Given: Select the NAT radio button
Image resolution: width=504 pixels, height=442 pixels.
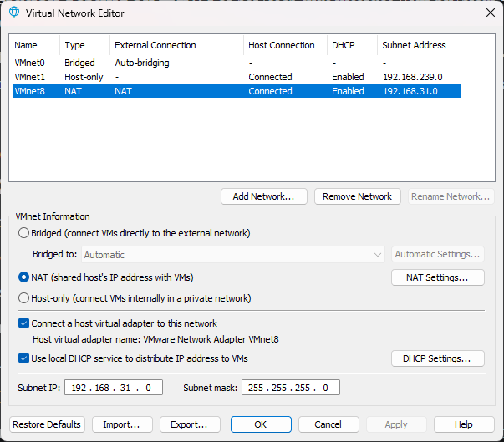Looking at the screenshot, I should point(24,277).
